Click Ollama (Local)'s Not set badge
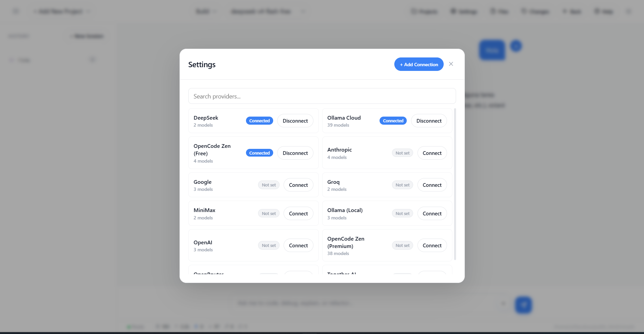The width and height of the screenshot is (644, 334). click(402, 213)
